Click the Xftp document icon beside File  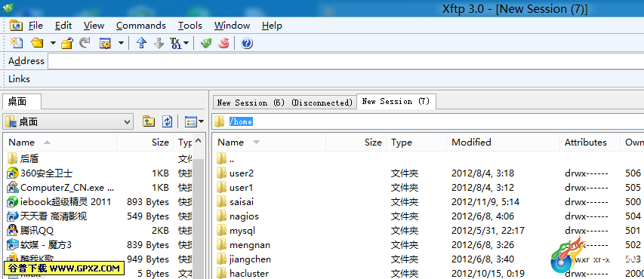(x=16, y=26)
